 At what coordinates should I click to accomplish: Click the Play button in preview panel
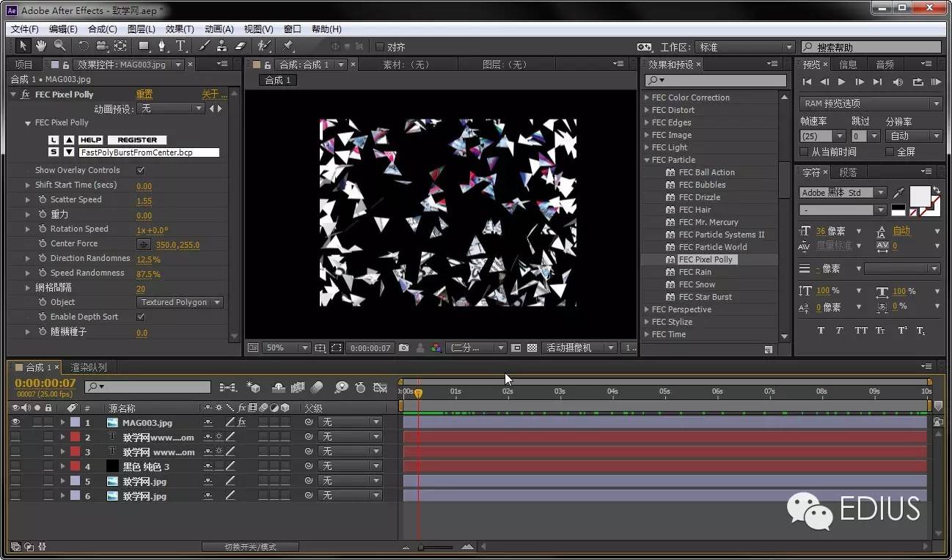point(841,82)
